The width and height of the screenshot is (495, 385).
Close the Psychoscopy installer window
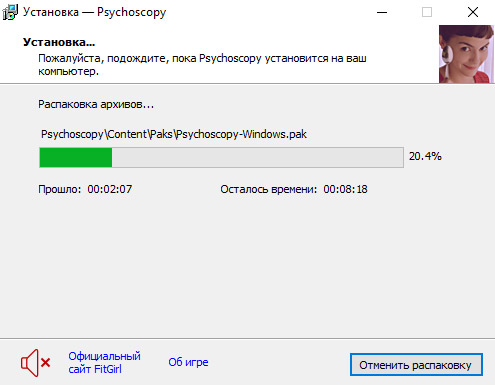coord(473,12)
